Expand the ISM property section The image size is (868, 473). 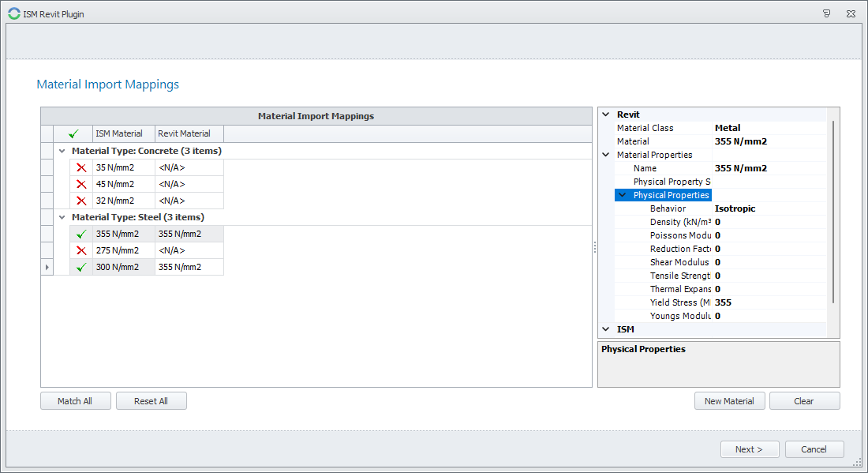[x=606, y=329]
